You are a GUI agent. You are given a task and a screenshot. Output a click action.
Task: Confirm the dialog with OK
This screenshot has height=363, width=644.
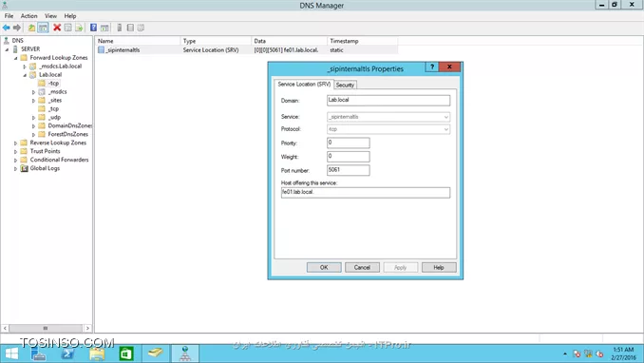[324, 267]
